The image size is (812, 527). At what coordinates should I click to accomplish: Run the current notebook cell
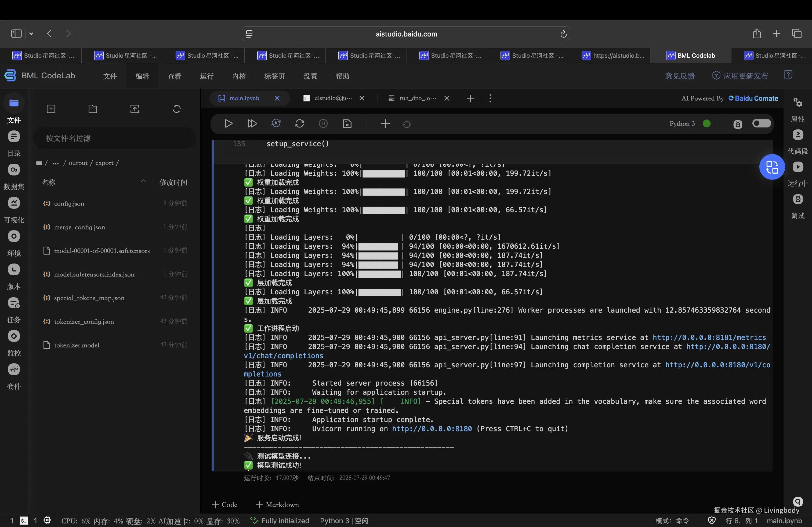[x=228, y=123]
